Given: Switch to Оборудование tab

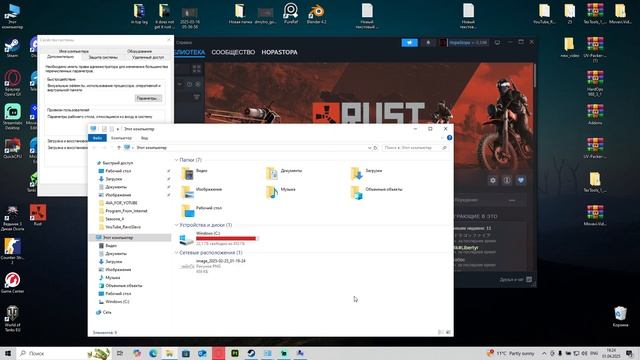Looking at the screenshot, I should click(139, 51).
